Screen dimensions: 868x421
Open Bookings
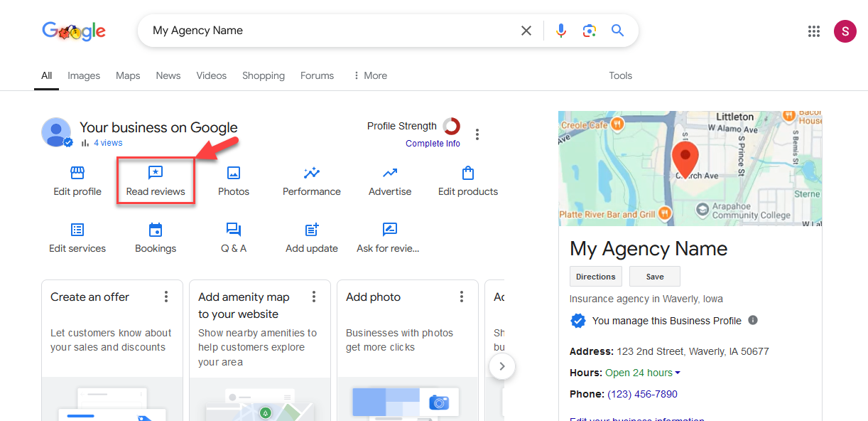click(156, 238)
